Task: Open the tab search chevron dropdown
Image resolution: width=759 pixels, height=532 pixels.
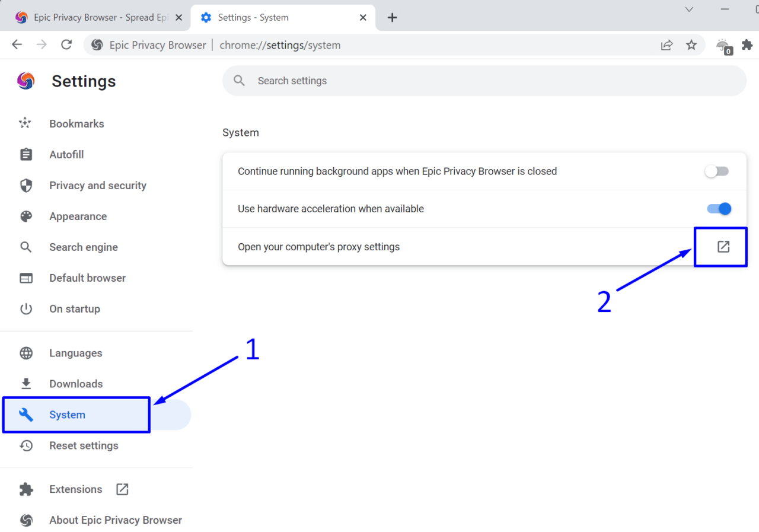Action: pos(689,9)
